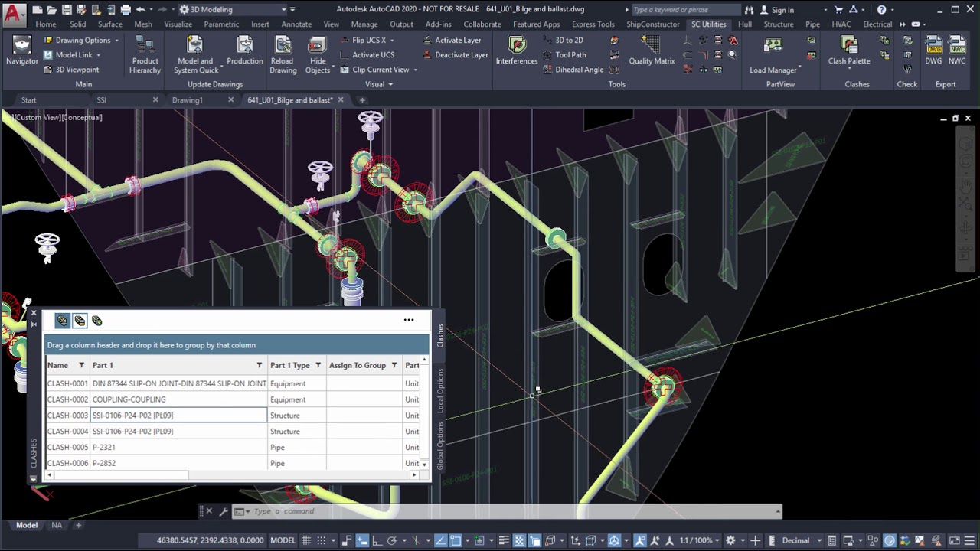This screenshot has width=980, height=551.
Task: Run the Interferences tool
Action: pyautogui.click(x=517, y=51)
